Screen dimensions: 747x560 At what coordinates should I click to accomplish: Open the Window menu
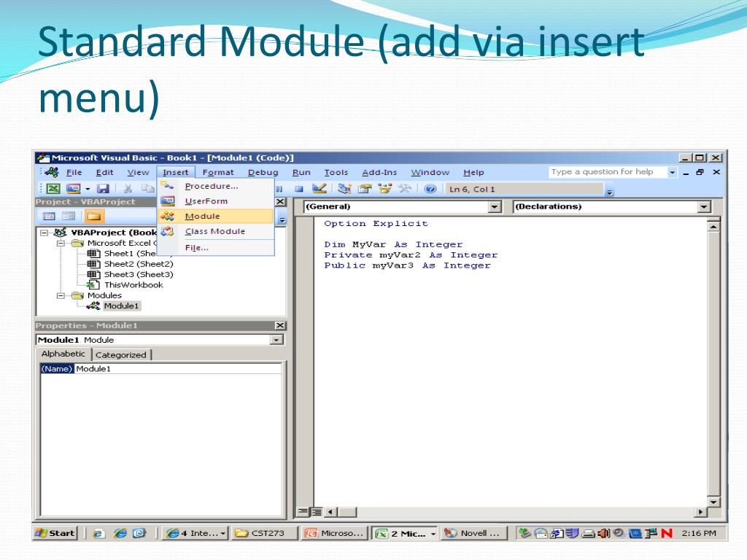(x=430, y=172)
